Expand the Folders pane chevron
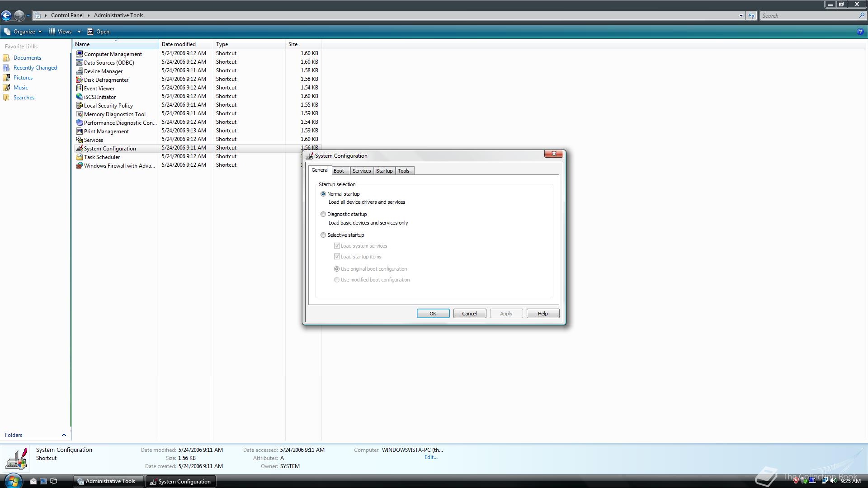The height and width of the screenshot is (488, 868). coord(64,435)
